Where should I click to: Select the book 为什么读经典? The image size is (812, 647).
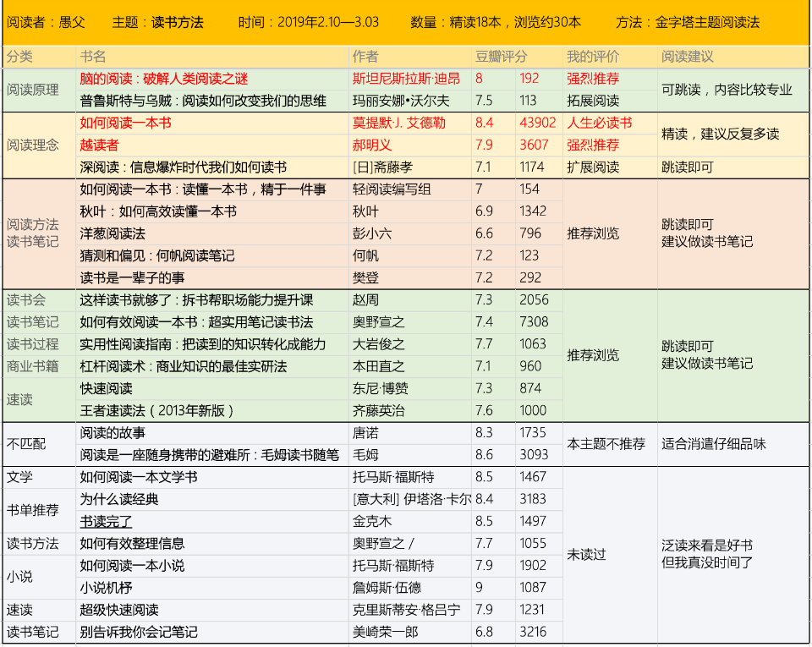tap(119, 500)
